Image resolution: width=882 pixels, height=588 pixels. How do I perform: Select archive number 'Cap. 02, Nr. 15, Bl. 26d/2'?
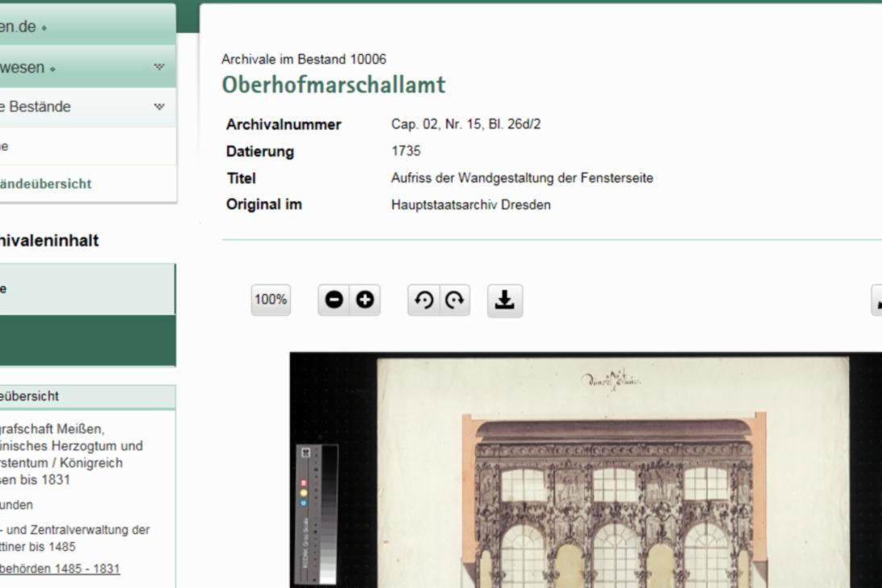[466, 124]
